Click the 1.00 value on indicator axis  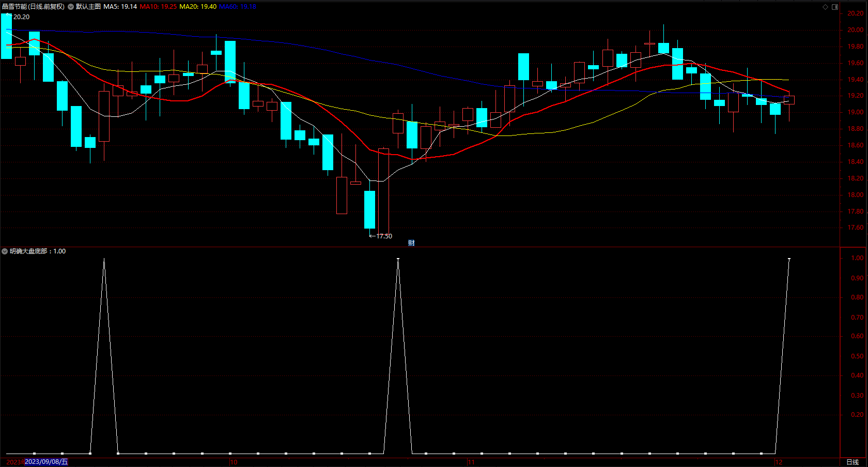click(x=857, y=258)
